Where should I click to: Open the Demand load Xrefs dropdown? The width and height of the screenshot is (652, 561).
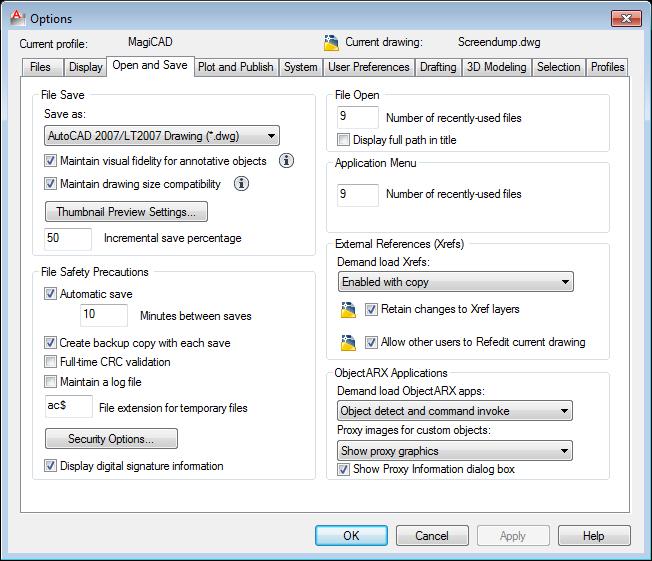tap(455, 282)
